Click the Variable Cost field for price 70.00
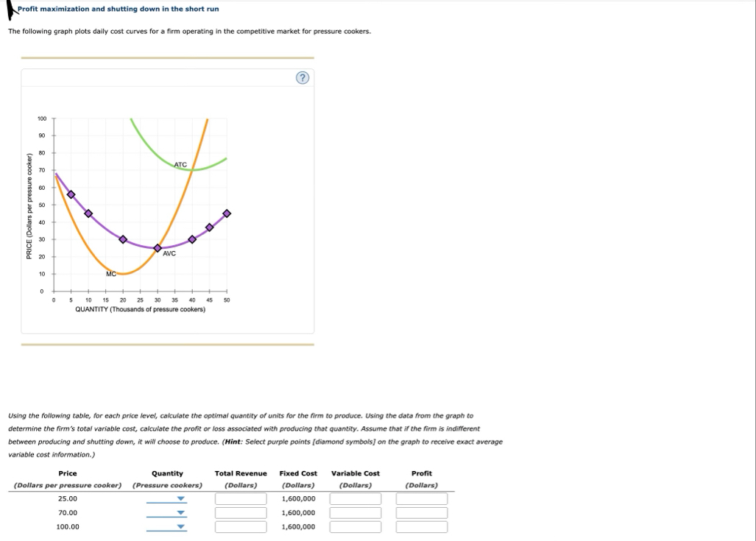Image resolution: width=756 pixels, height=541 pixels. pos(356,513)
